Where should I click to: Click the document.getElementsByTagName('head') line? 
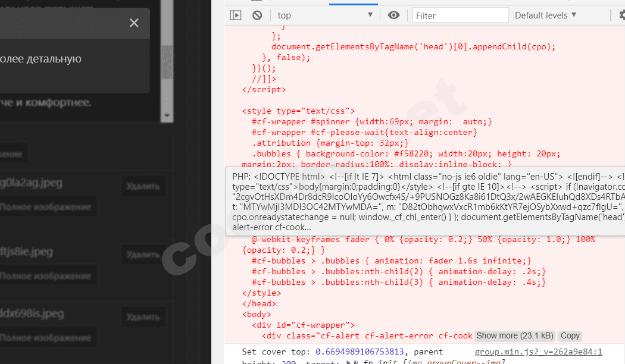(x=413, y=46)
